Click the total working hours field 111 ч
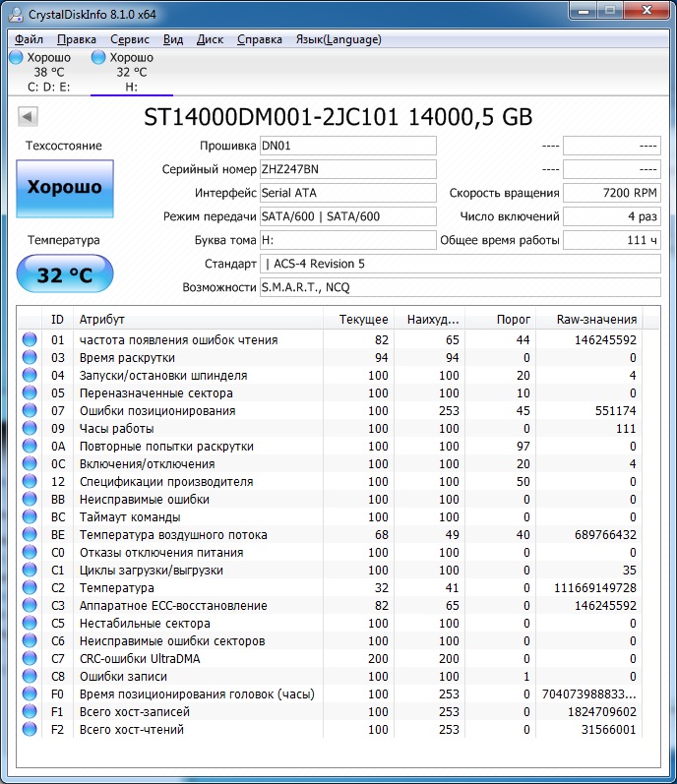This screenshot has width=677, height=784. (x=612, y=239)
